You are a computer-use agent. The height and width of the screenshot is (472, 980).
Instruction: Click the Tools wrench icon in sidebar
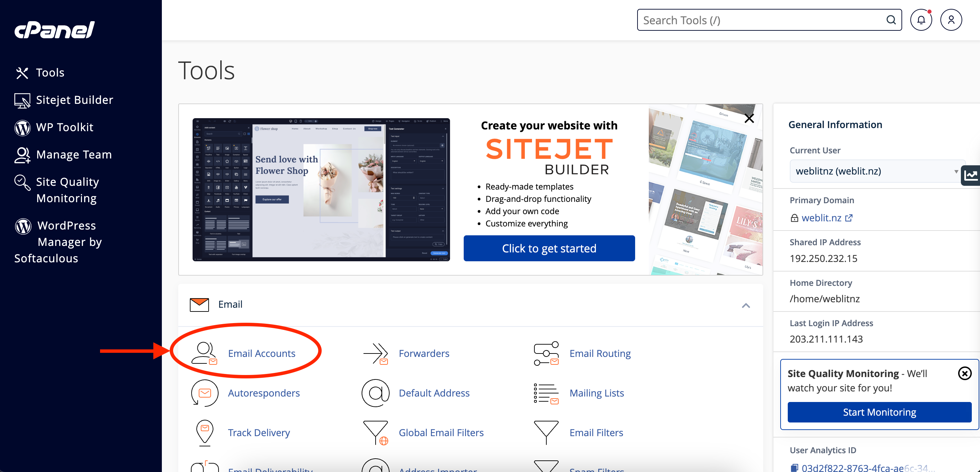(x=22, y=73)
